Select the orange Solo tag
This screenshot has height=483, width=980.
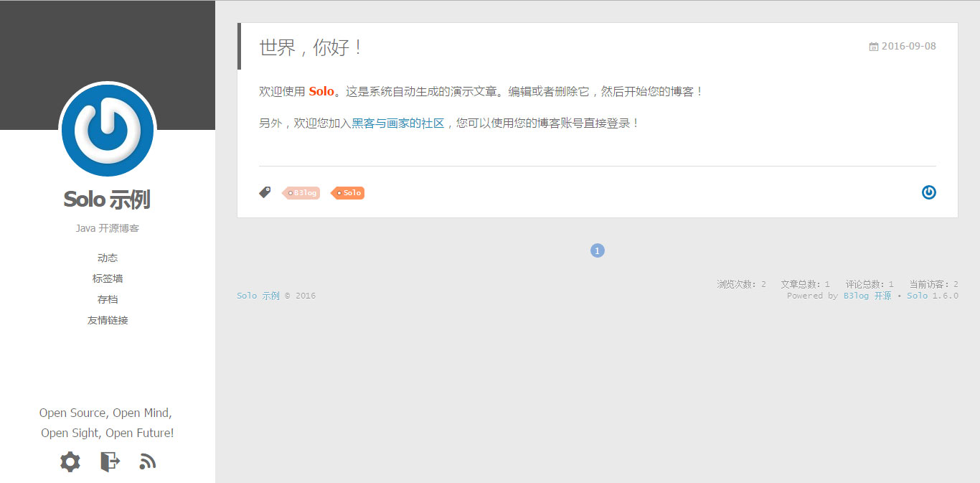[348, 193]
